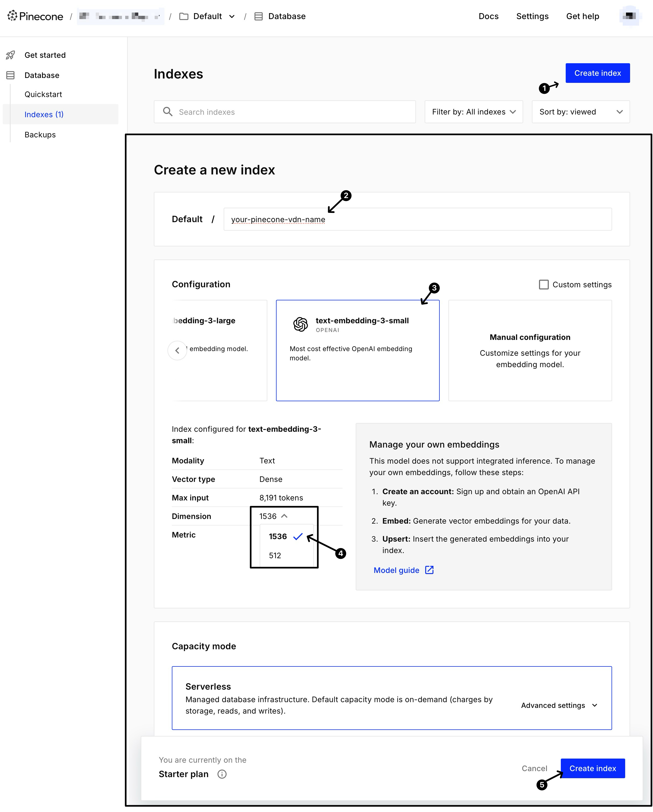Click the Starter plan info icon

(x=222, y=774)
